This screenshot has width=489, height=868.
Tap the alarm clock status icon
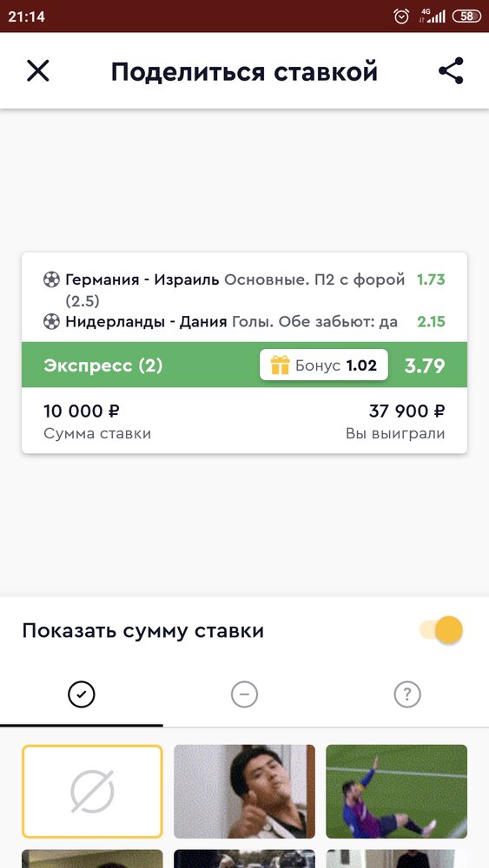pyautogui.click(x=401, y=16)
